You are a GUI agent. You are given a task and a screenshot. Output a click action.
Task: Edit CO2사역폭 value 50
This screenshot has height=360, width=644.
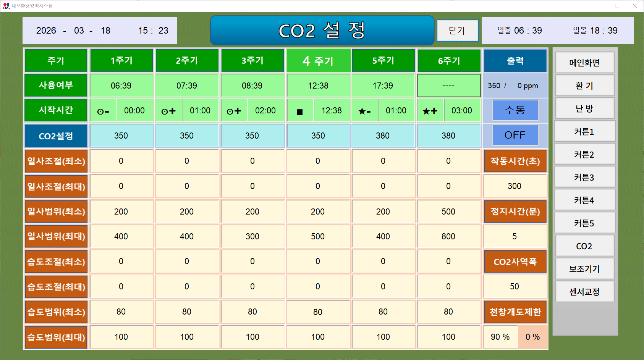pyautogui.click(x=515, y=287)
